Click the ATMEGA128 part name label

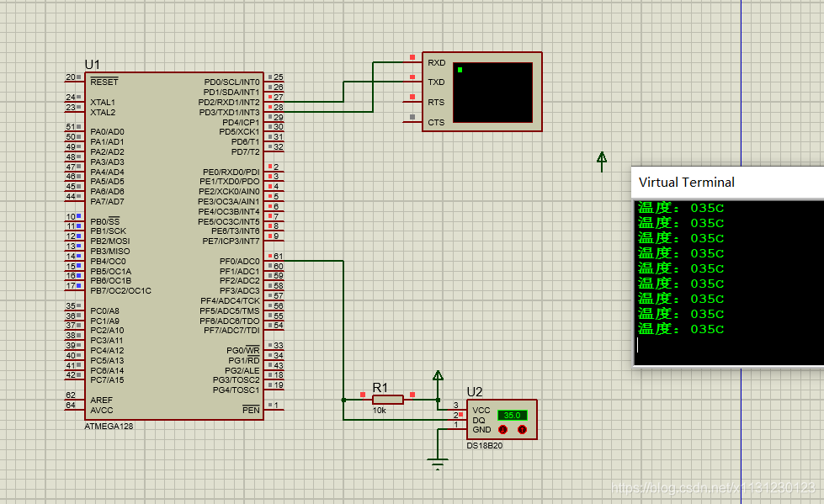click(109, 427)
